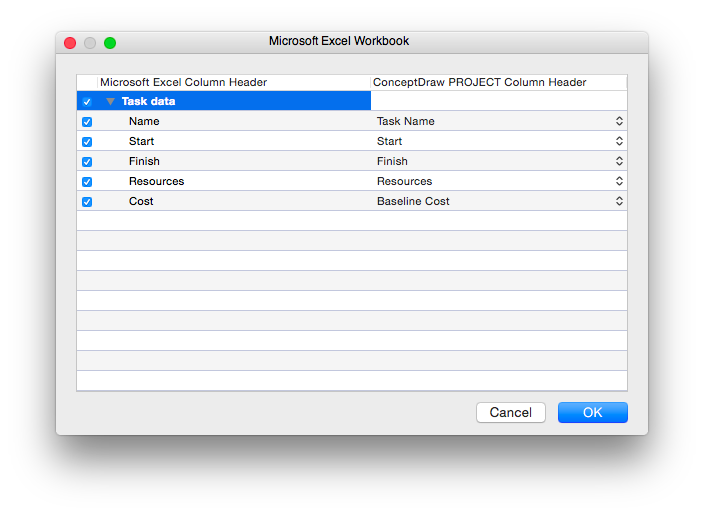Viewport: 704px width, 515px height.
Task: Toggle the Start row checkbox
Action: [x=87, y=142]
